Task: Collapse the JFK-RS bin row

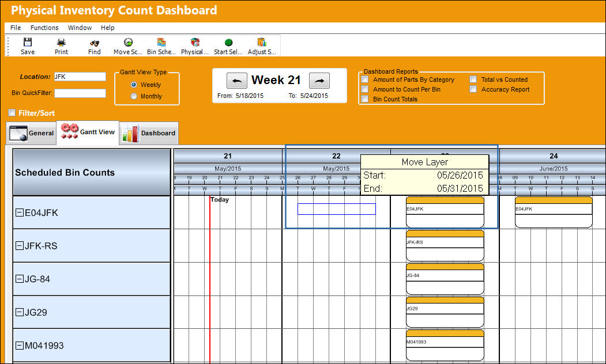Action: [x=20, y=245]
